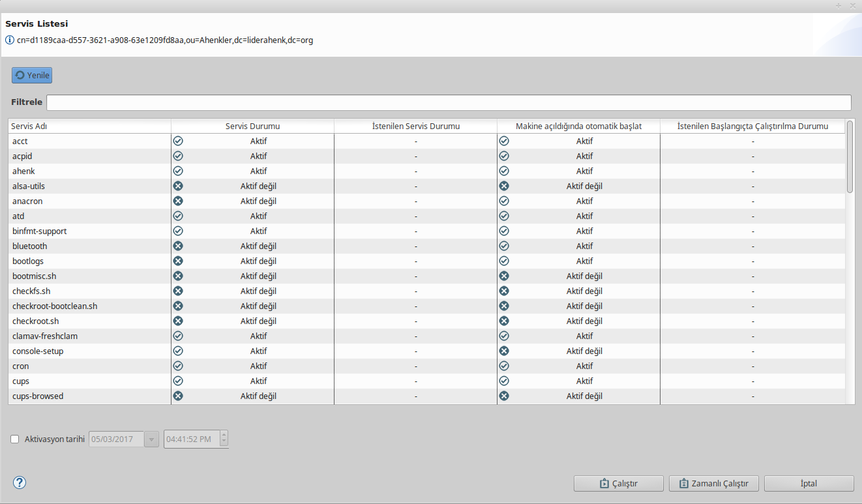The width and height of the screenshot is (862, 504).
Task: Select the bootmisc.sh service row
Action: coord(426,276)
